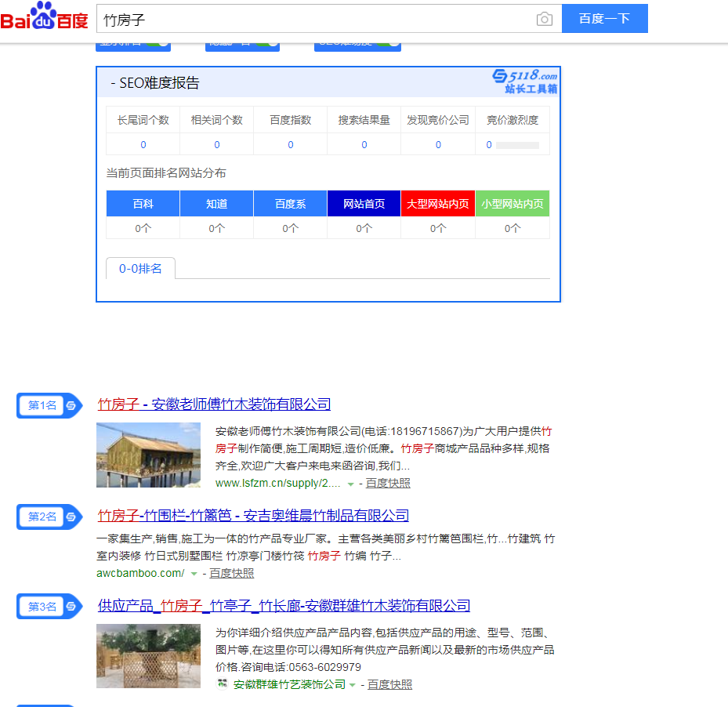Click the 0个 count under 知道

(x=217, y=228)
